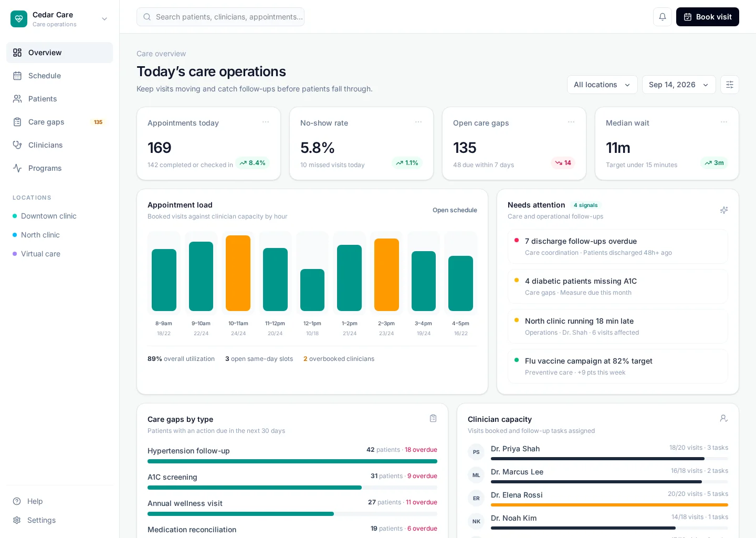Click the Schedule calendar icon
756x538 pixels.
[x=17, y=76]
